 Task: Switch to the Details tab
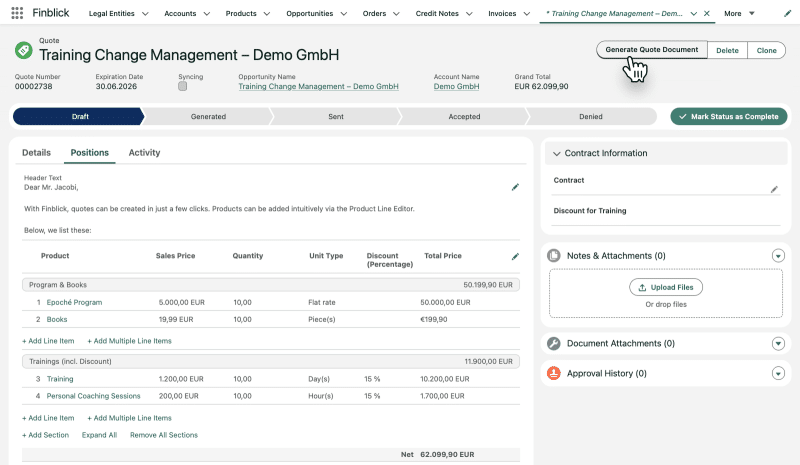click(36, 153)
